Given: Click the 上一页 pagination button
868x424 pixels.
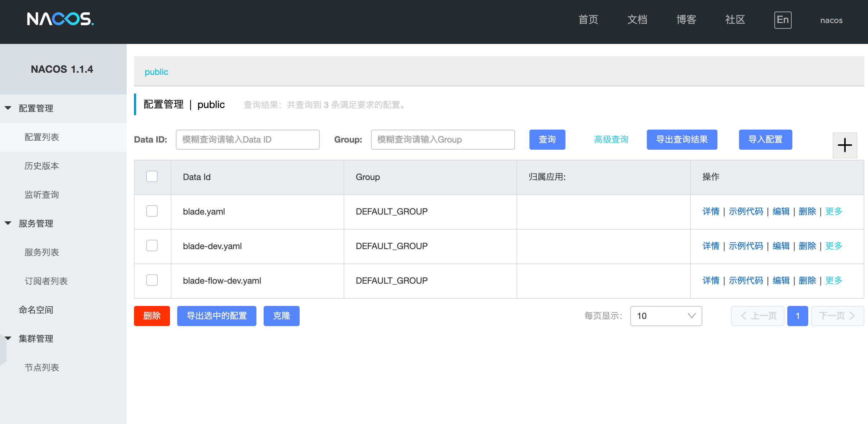Looking at the screenshot, I should click(x=758, y=316).
